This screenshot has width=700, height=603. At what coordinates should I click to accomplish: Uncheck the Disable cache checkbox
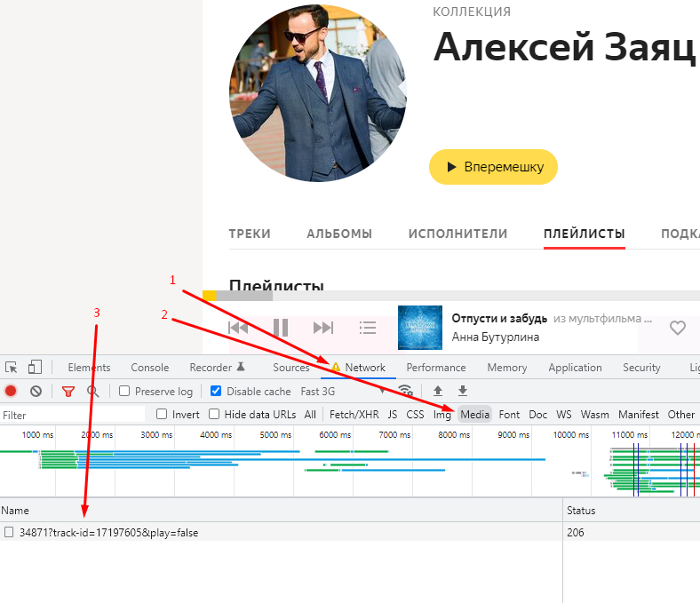pyautogui.click(x=216, y=392)
